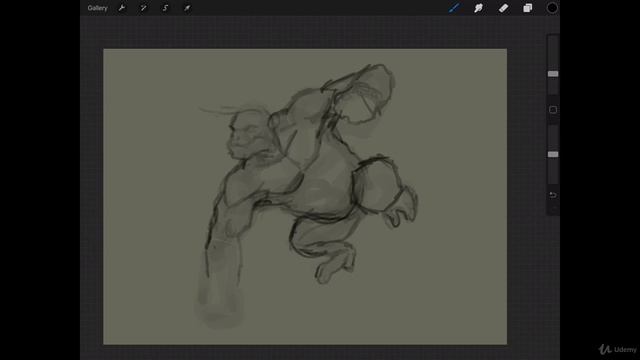Open the Actions wrench menu
The image size is (640, 360).
point(122,8)
